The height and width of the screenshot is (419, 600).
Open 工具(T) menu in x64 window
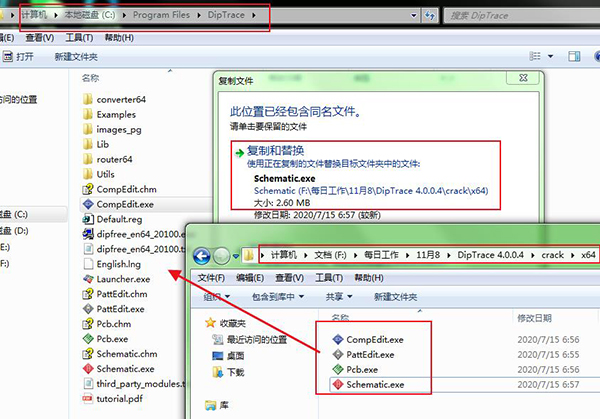click(x=329, y=278)
